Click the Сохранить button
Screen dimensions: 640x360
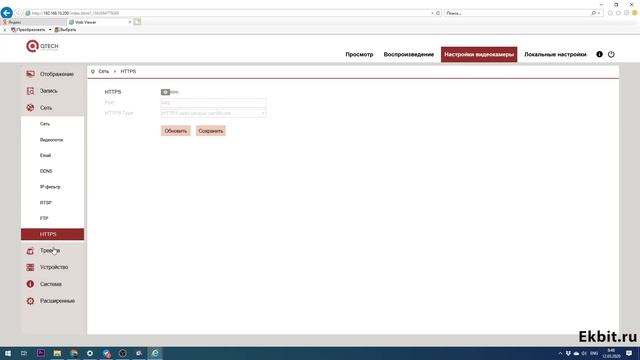pos(211,131)
